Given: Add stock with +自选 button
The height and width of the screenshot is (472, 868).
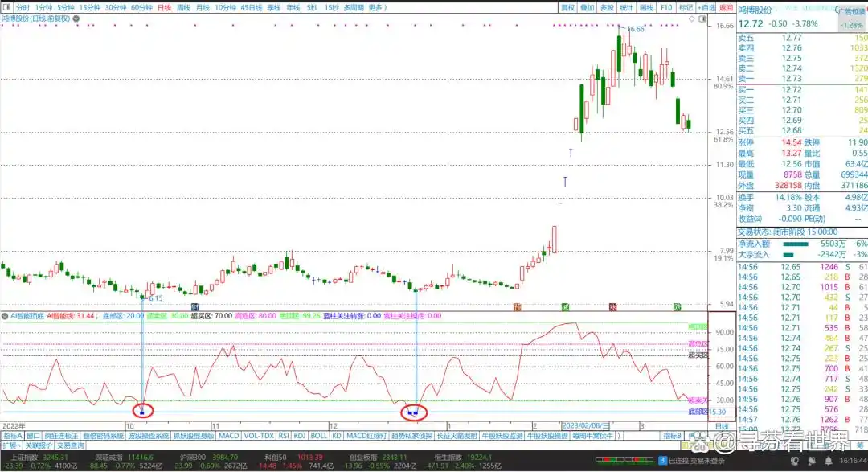Looking at the screenshot, I should pyautogui.click(x=706, y=7).
